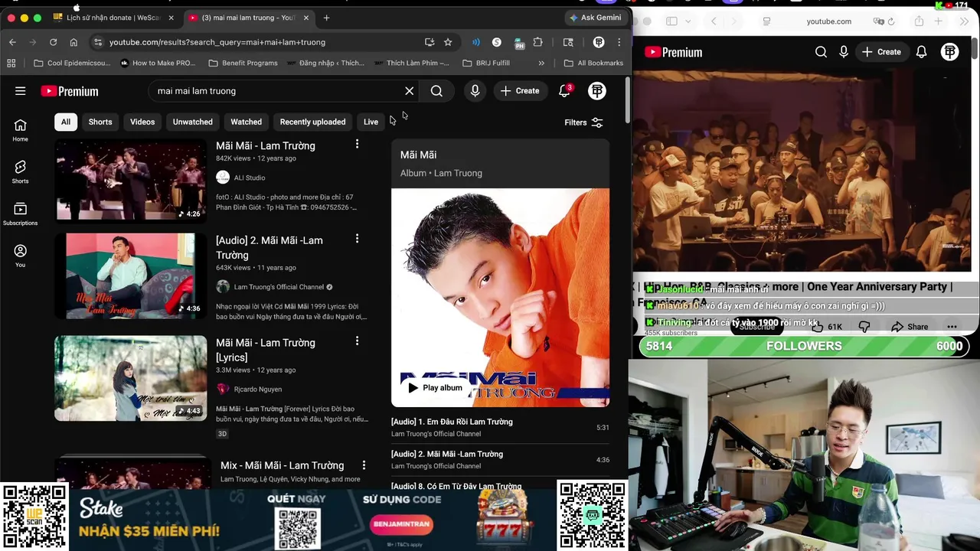The image size is (980, 551).
Task: Open the YouTube guide hamburger menu
Action: click(21, 91)
